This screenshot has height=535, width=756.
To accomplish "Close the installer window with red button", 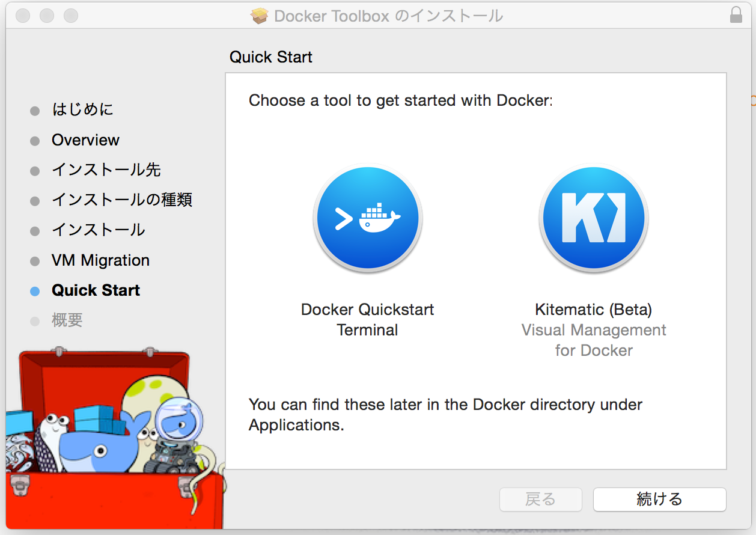I will pyautogui.click(x=23, y=16).
